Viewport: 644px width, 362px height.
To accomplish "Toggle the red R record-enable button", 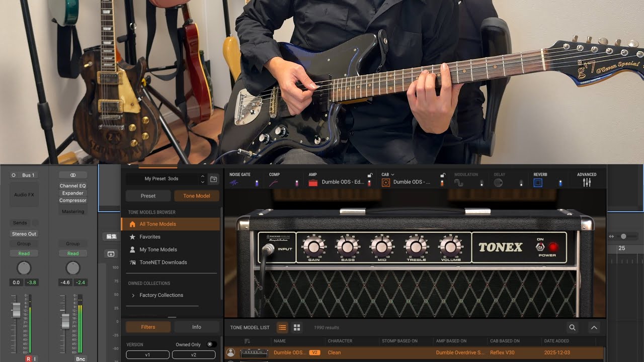I will coord(28,359).
